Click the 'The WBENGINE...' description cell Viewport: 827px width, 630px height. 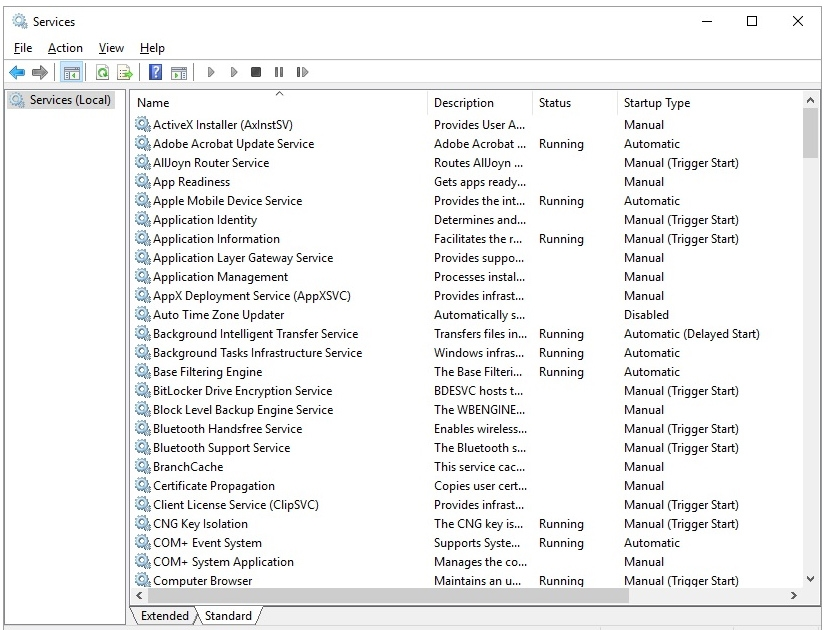click(x=479, y=410)
